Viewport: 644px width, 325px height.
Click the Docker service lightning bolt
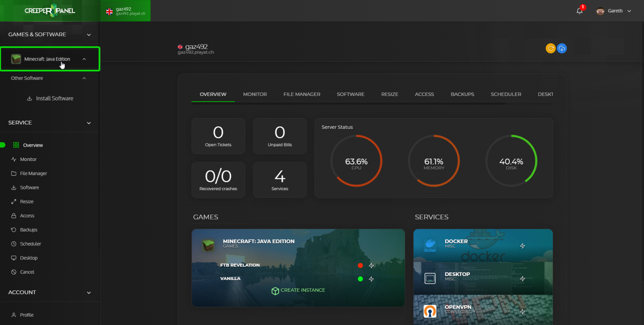[522, 246]
